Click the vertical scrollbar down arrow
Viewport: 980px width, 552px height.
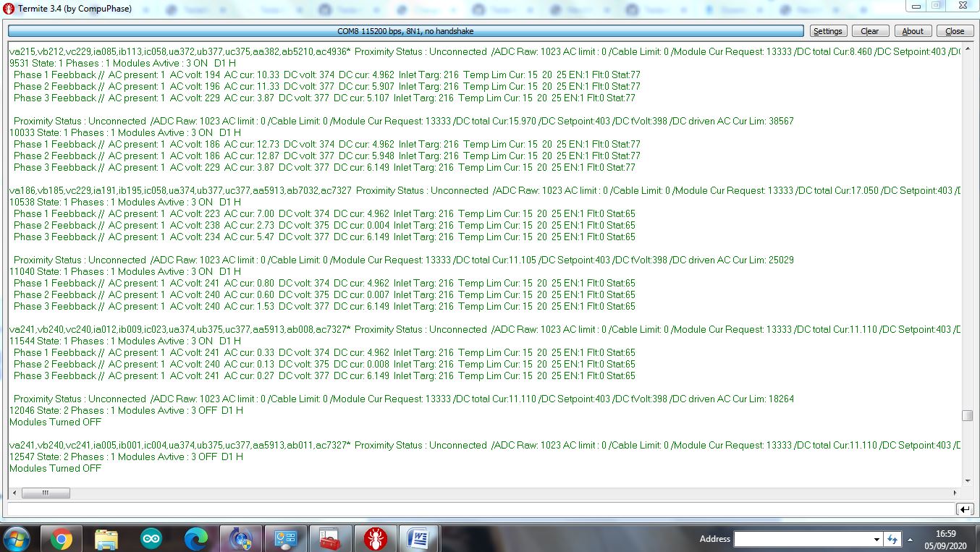[967, 481]
